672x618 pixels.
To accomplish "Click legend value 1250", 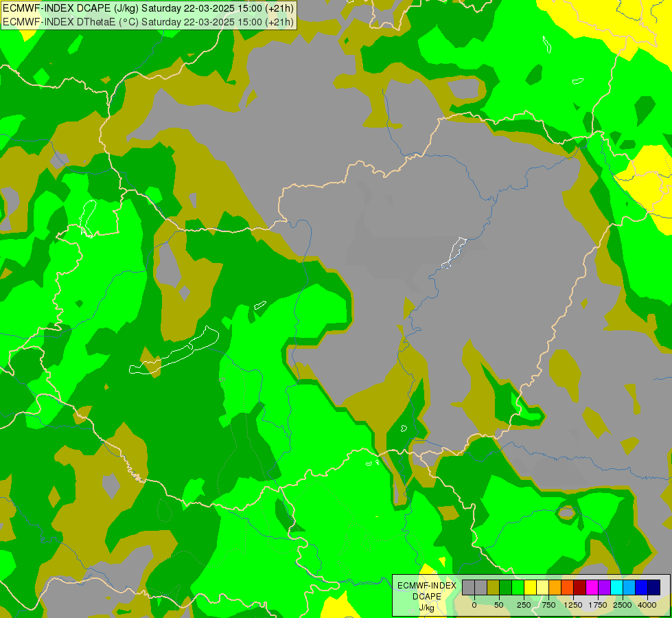I will click(573, 605).
